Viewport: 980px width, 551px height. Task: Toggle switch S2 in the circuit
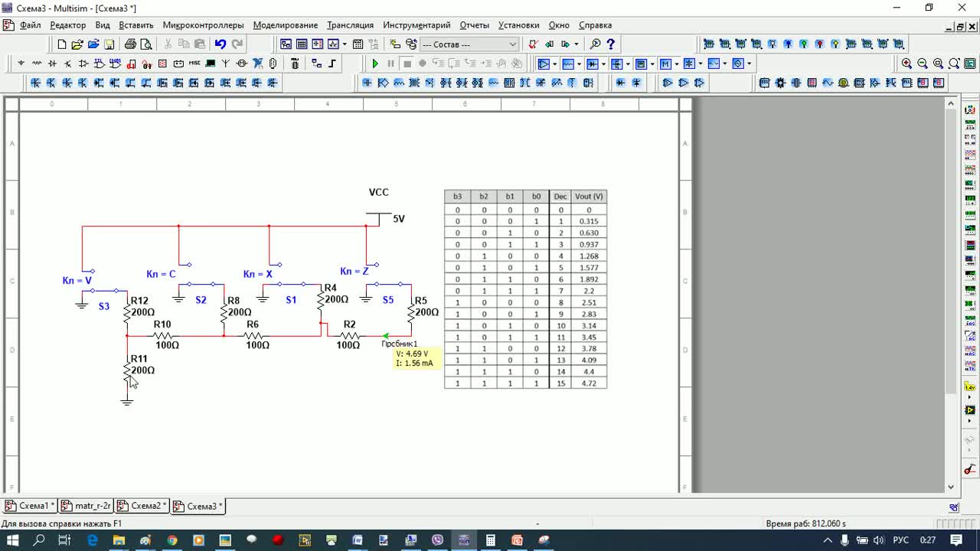(201, 284)
